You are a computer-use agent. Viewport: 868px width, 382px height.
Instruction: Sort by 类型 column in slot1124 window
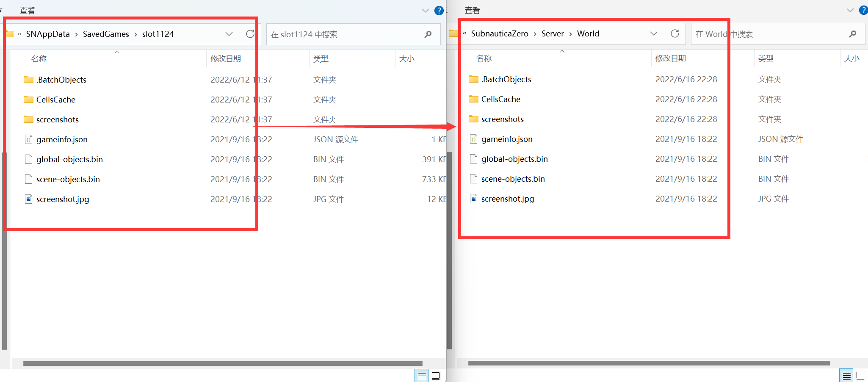[x=321, y=59]
